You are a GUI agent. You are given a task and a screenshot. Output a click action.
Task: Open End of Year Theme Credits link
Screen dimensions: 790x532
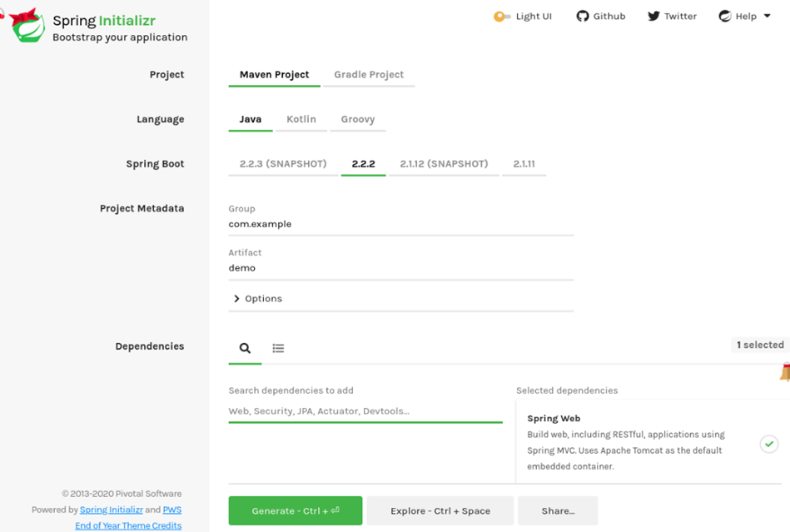tap(128, 525)
